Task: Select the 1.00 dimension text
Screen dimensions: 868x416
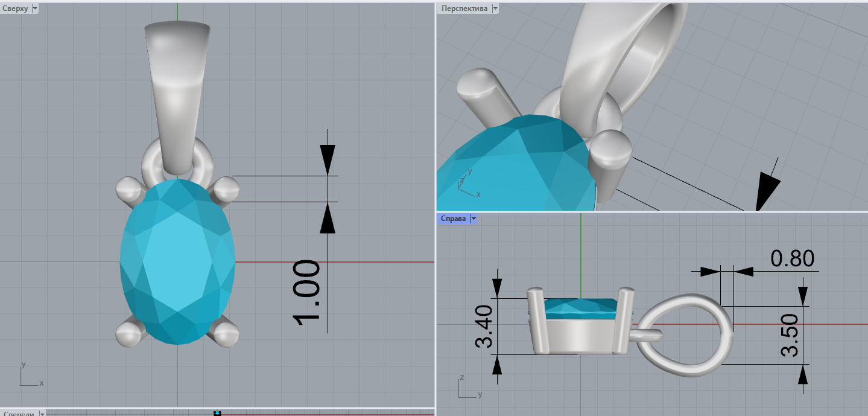Action: pos(306,292)
